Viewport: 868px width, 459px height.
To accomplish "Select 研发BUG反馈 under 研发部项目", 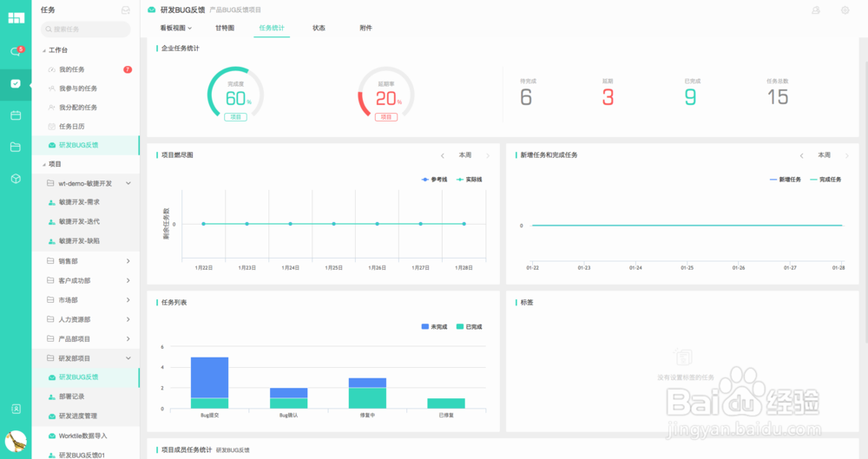I will [x=85, y=377].
